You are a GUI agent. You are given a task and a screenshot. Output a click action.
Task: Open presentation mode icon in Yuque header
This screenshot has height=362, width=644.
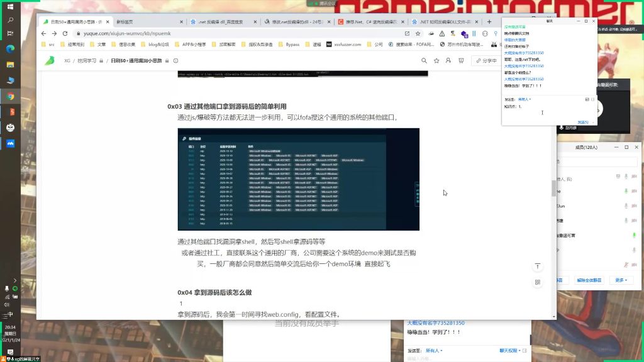point(461,61)
